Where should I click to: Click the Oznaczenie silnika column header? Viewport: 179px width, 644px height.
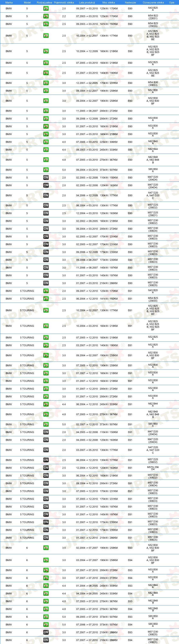153,3
